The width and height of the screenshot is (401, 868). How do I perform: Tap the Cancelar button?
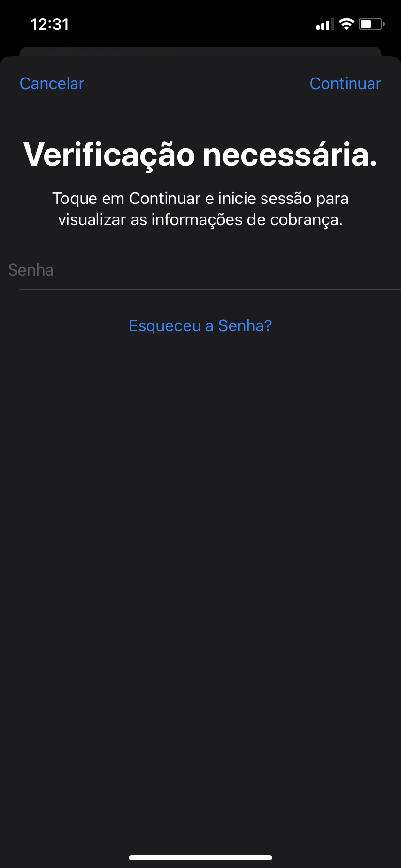(52, 84)
